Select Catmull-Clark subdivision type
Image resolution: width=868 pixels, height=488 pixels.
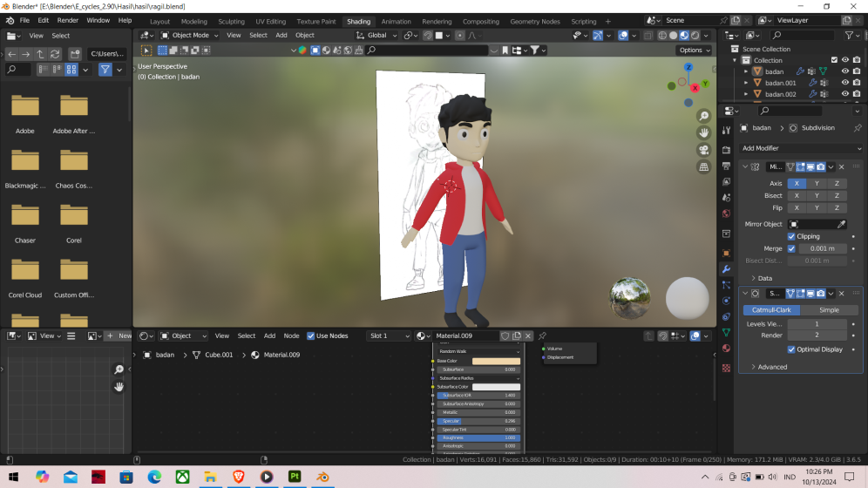(x=771, y=310)
